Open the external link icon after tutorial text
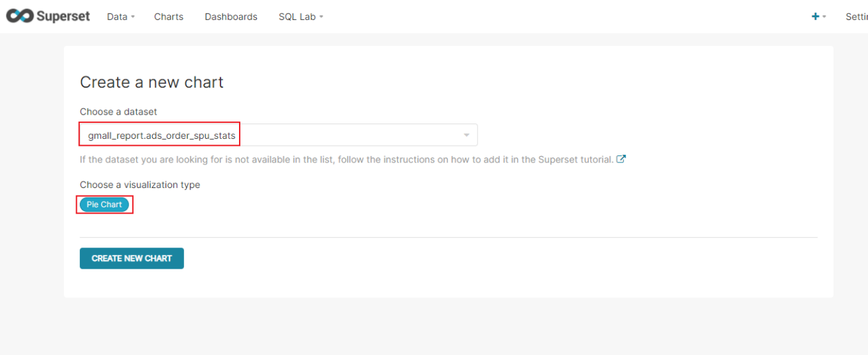Image resolution: width=868 pixels, height=355 pixels. (621, 159)
